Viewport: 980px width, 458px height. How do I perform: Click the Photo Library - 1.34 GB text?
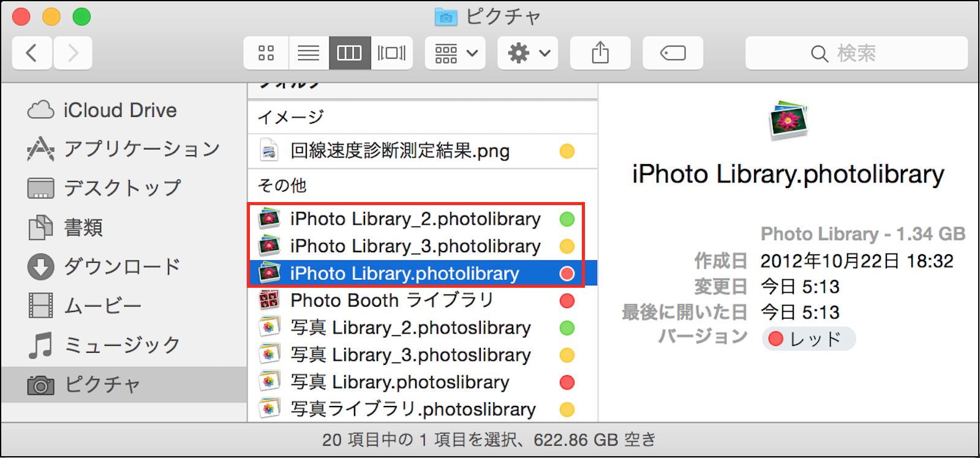click(x=863, y=234)
